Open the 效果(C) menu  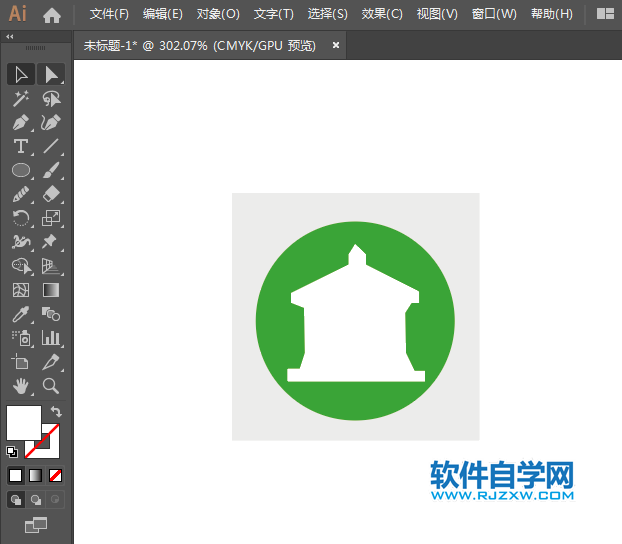coord(382,14)
